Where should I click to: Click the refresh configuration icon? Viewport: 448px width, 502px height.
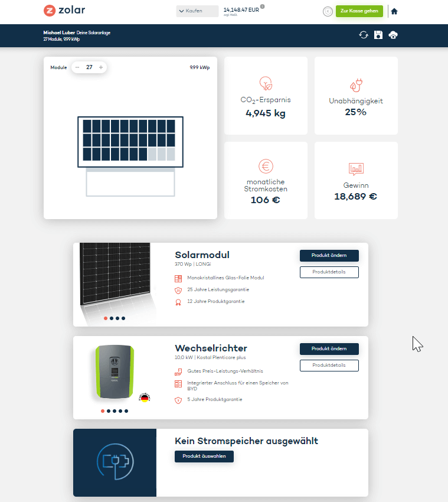pos(364,35)
